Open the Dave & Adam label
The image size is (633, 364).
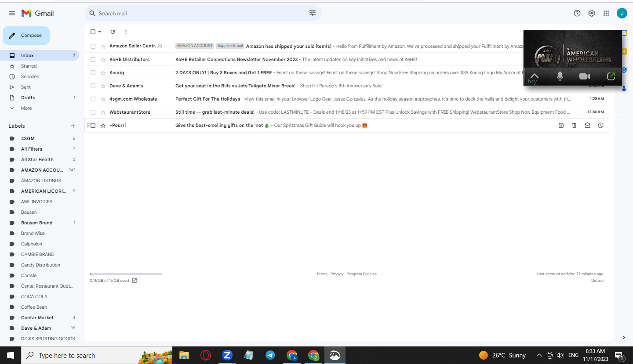[x=40, y=328]
